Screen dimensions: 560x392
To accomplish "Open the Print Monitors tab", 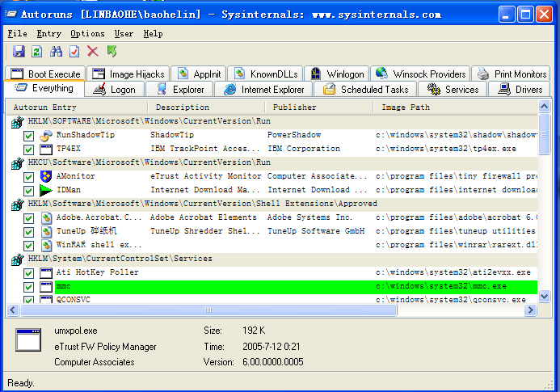I will pyautogui.click(x=511, y=74).
